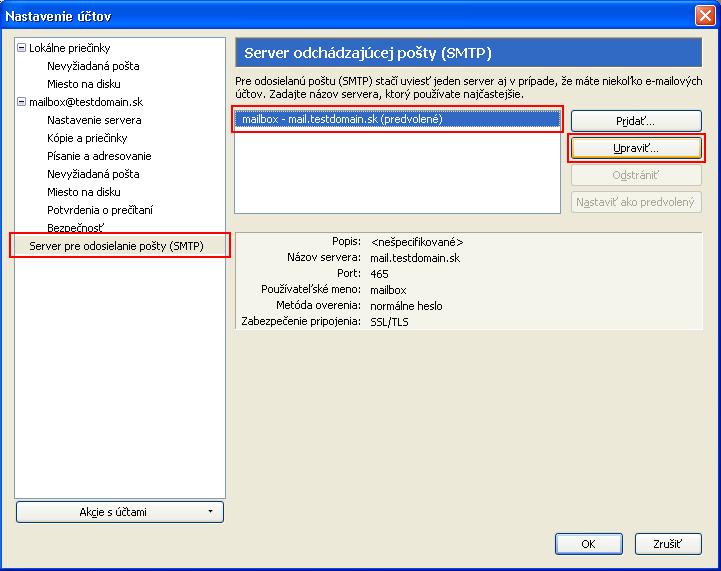The image size is (721, 571).
Task: Open Kópie a priečinky settings
Action: [87, 138]
